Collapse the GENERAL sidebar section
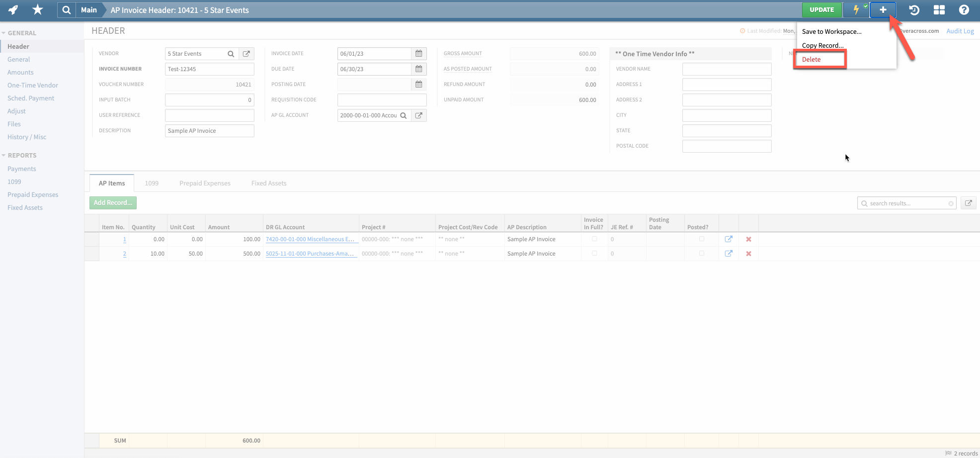Image resolution: width=980 pixels, height=458 pixels. click(4, 33)
